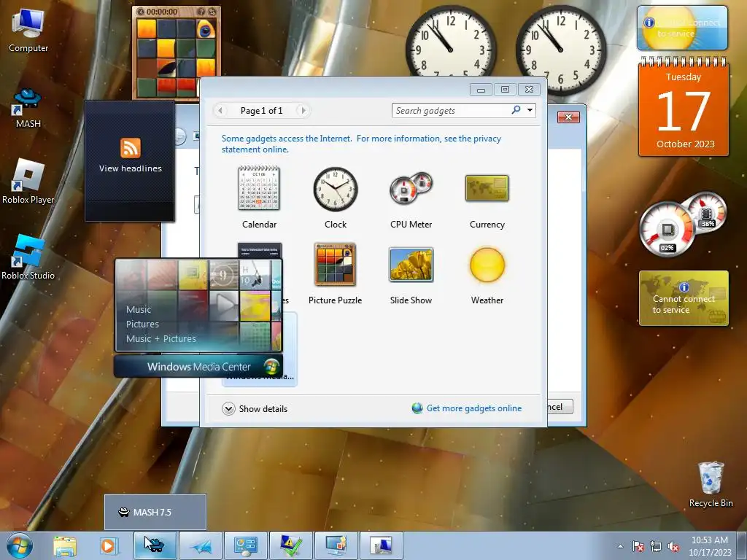
Task: Show the Picture Puzzle solved picture
Action: tap(201, 12)
